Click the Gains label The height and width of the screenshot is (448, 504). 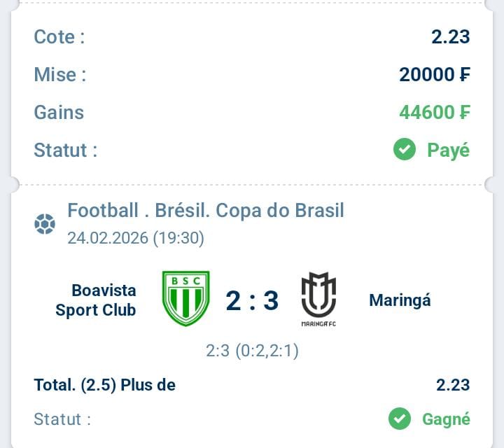tap(59, 112)
